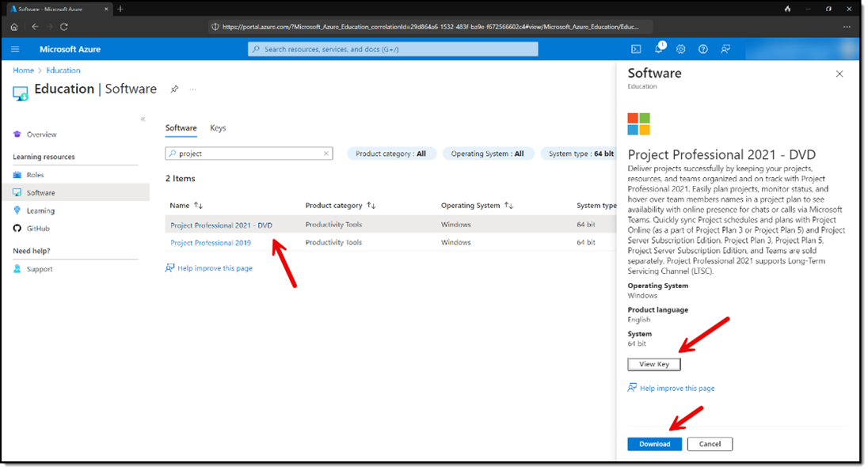Open the System type filter
This screenshot has height=470, width=868.
[581, 154]
